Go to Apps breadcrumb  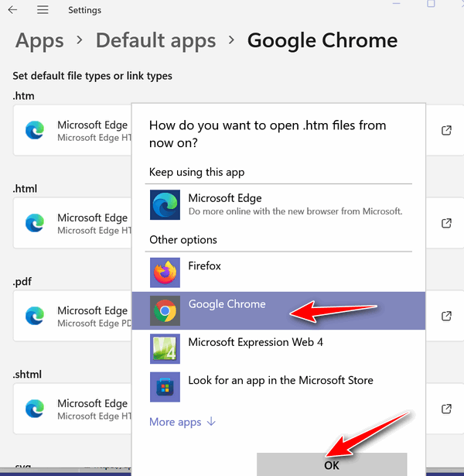tap(39, 40)
